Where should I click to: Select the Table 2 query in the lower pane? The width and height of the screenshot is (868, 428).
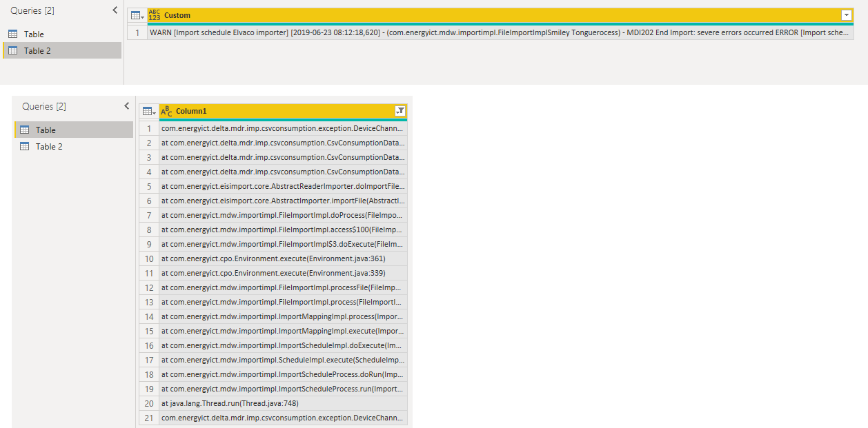click(x=73, y=146)
